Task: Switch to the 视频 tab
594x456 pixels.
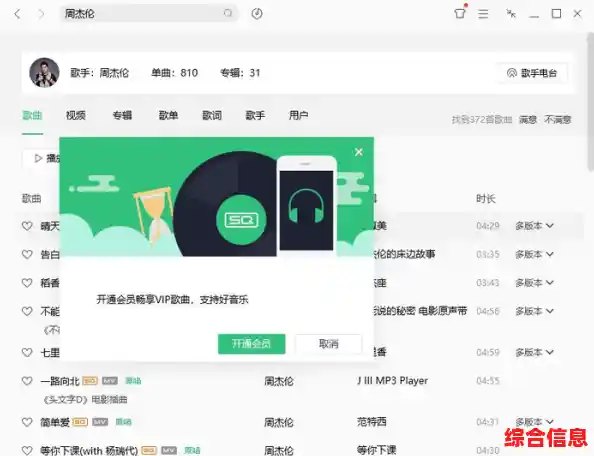Action: click(x=76, y=115)
